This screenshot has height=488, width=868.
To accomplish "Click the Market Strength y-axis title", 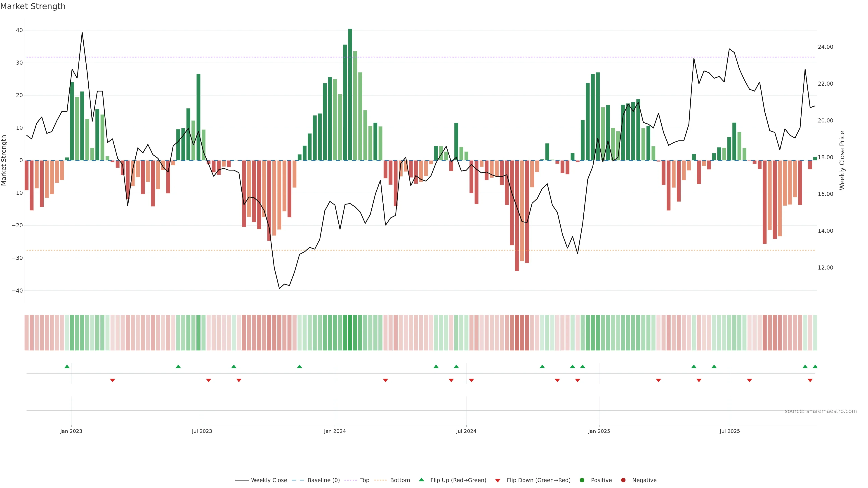I will coord(4,160).
